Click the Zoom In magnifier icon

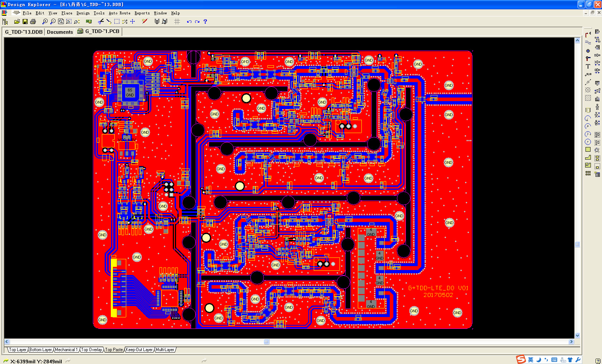(45, 22)
